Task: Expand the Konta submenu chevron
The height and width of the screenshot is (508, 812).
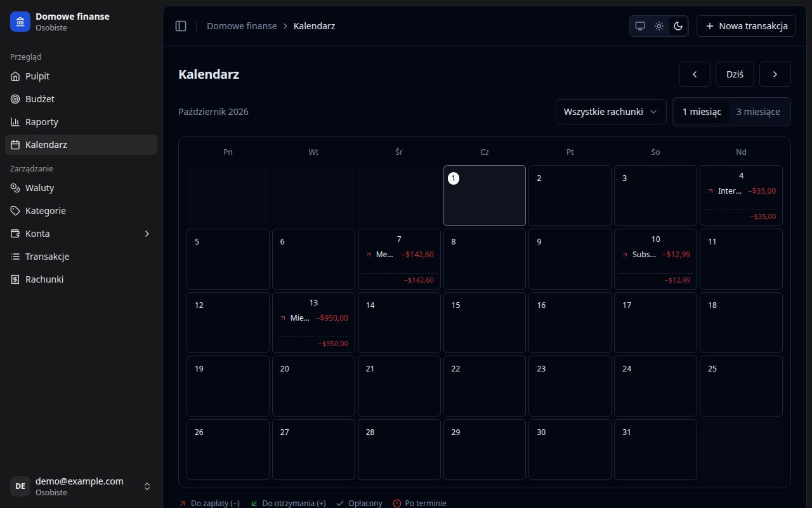Action: (x=147, y=234)
